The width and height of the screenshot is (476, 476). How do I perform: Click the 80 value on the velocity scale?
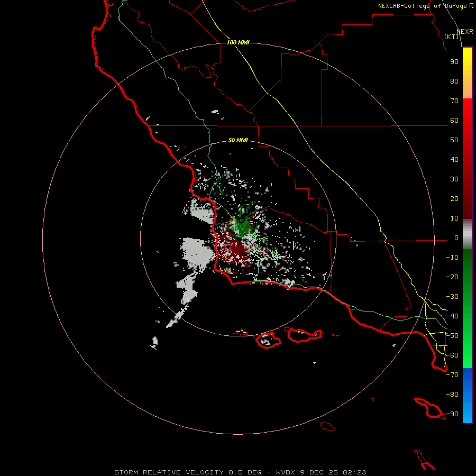pos(454,81)
